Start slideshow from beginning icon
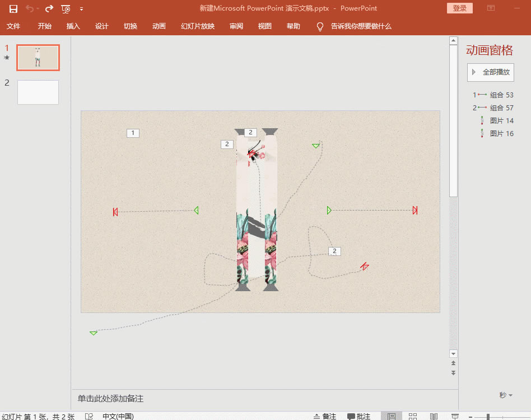The width and height of the screenshot is (531, 420). click(x=66, y=9)
